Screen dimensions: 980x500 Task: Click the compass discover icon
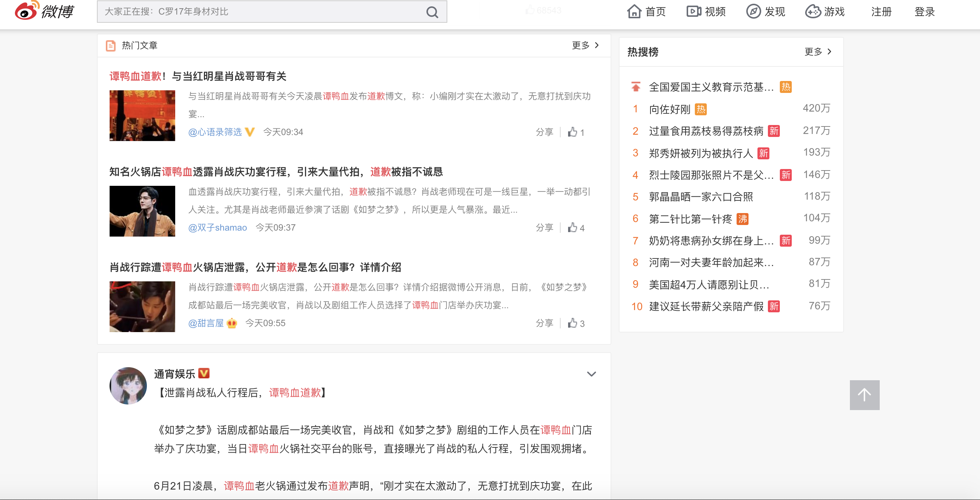point(753,12)
